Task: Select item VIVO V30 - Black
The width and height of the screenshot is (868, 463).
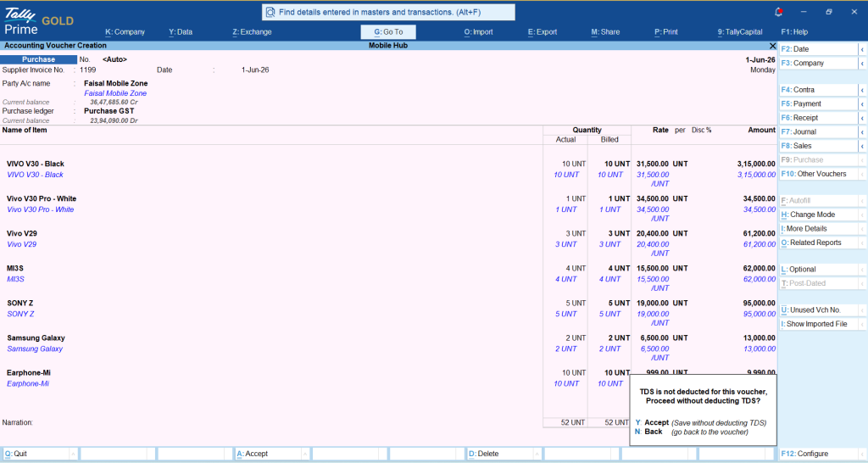Action: coord(36,164)
